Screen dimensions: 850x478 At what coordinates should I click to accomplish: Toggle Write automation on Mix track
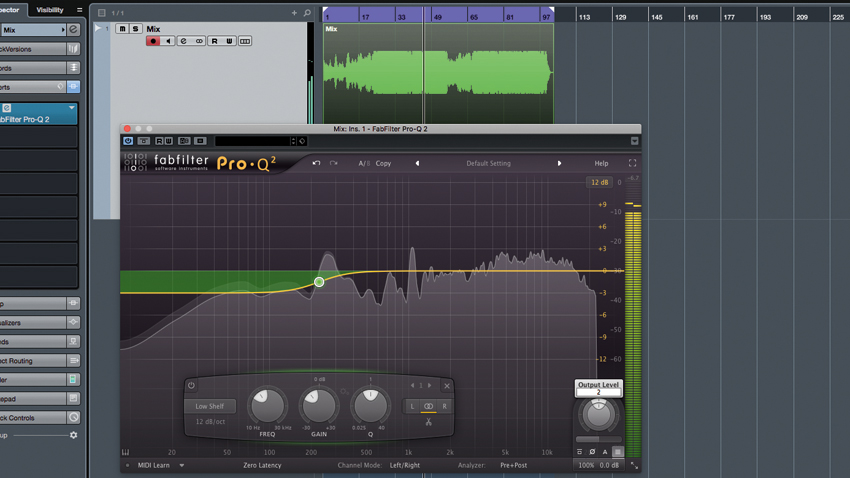click(x=229, y=41)
